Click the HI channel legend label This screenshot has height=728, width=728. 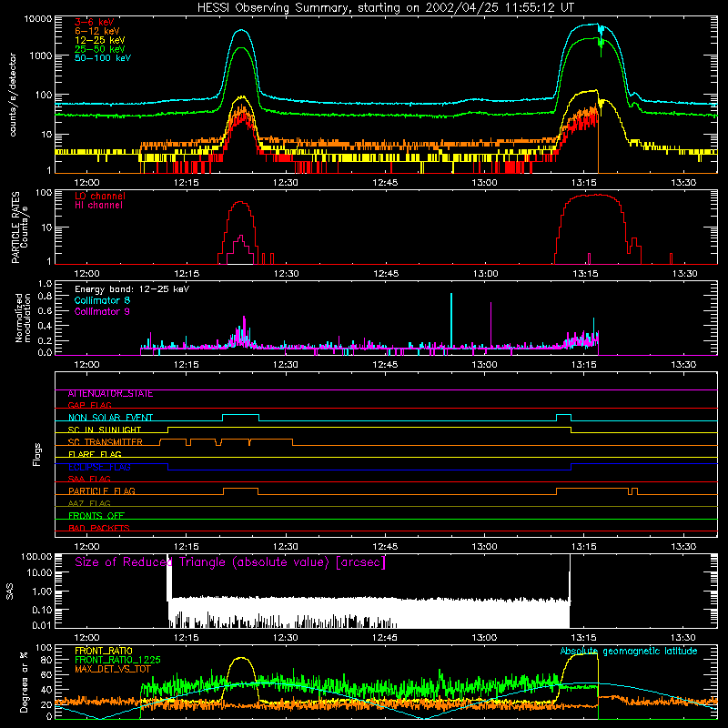point(98,206)
